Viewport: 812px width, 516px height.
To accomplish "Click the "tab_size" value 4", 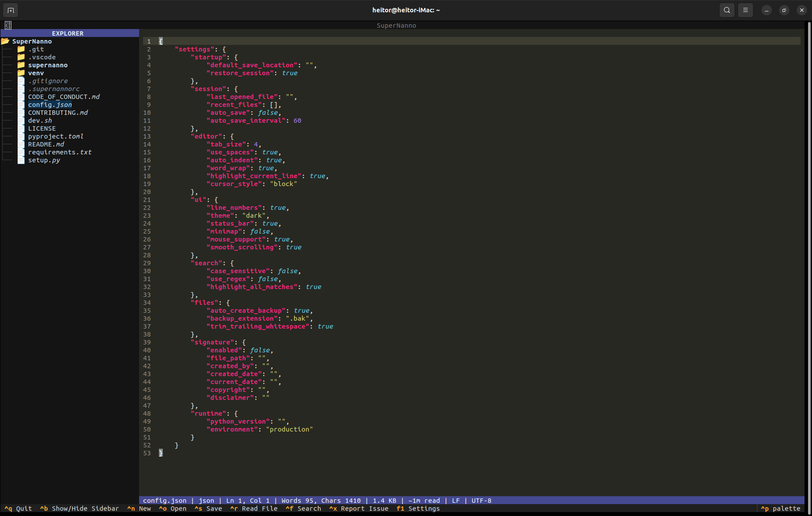I will pyautogui.click(x=256, y=144).
